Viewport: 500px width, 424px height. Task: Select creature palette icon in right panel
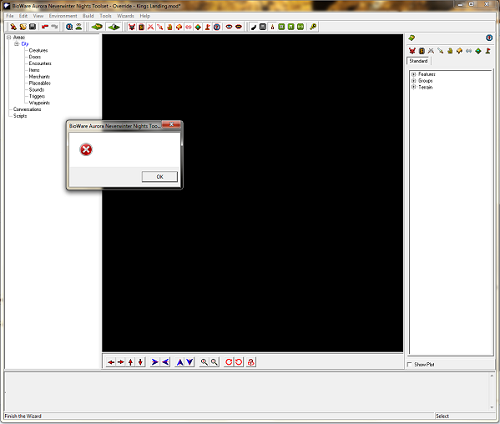[x=412, y=51]
